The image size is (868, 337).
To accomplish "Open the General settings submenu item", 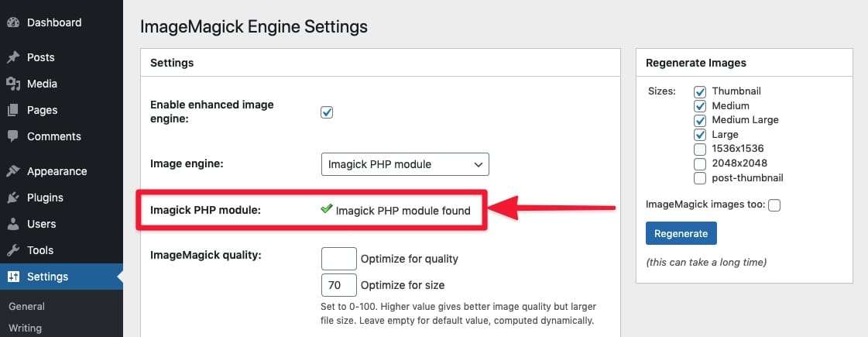I will [x=27, y=306].
